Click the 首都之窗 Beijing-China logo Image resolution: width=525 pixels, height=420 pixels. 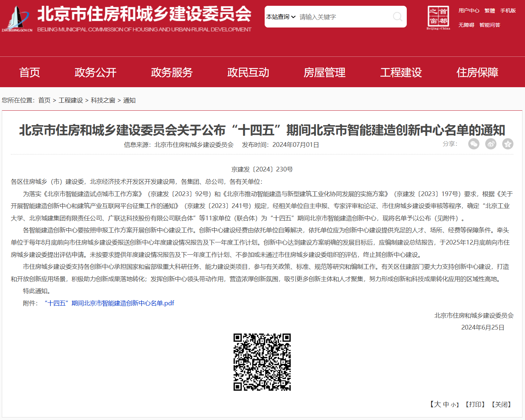(x=438, y=18)
